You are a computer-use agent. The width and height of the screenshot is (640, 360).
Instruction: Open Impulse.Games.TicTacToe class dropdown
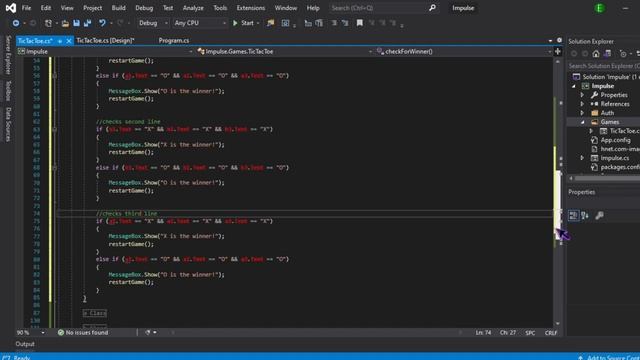click(284, 51)
